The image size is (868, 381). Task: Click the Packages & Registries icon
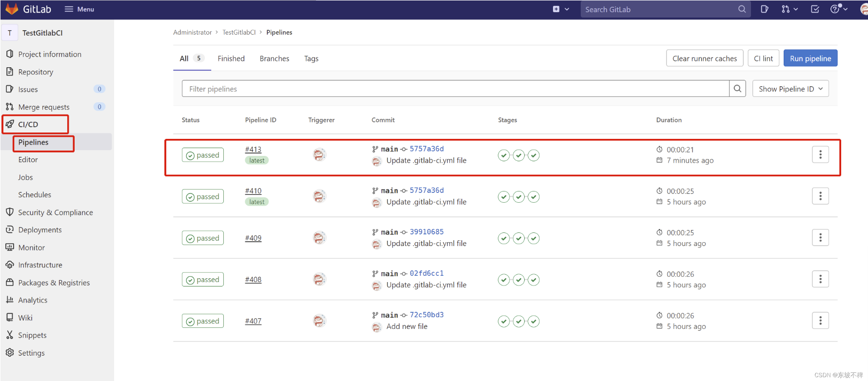(x=10, y=282)
